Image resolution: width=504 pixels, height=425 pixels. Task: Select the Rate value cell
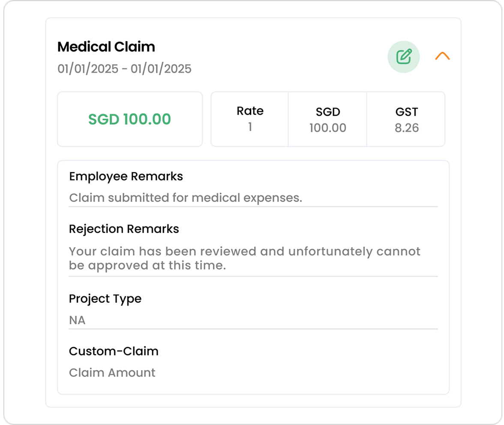point(250,119)
